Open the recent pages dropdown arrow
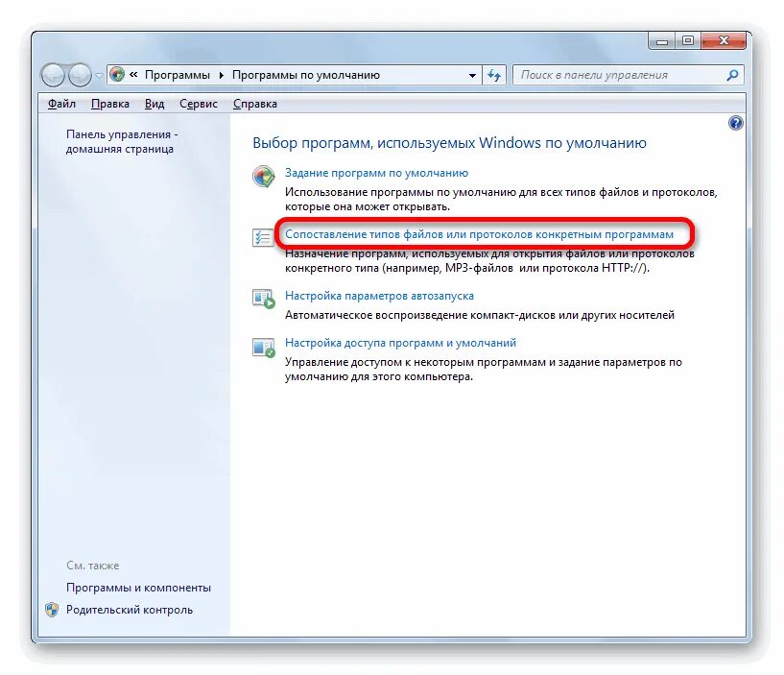 click(x=99, y=76)
